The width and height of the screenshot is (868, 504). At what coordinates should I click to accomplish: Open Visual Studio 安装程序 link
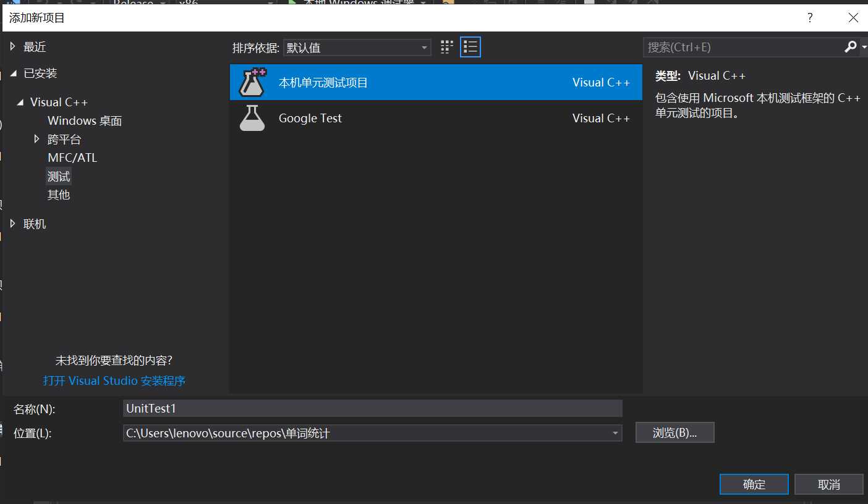[x=114, y=381]
